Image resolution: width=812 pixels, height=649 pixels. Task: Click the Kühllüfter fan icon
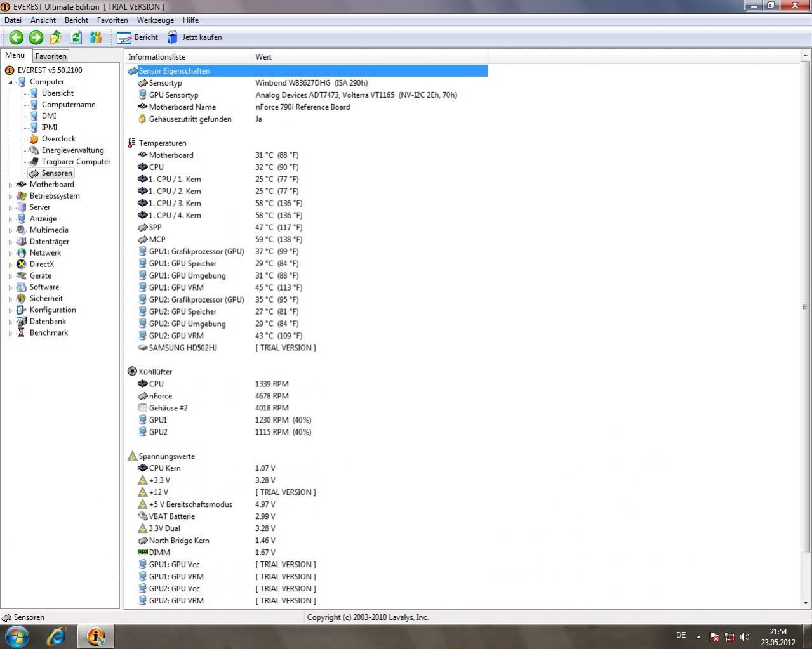click(x=132, y=372)
